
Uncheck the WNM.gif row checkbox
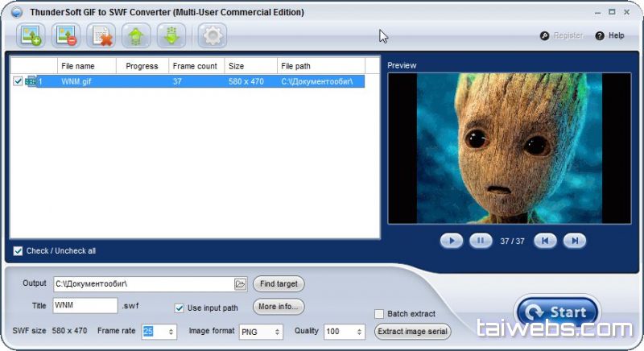click(x=19, y=81)
